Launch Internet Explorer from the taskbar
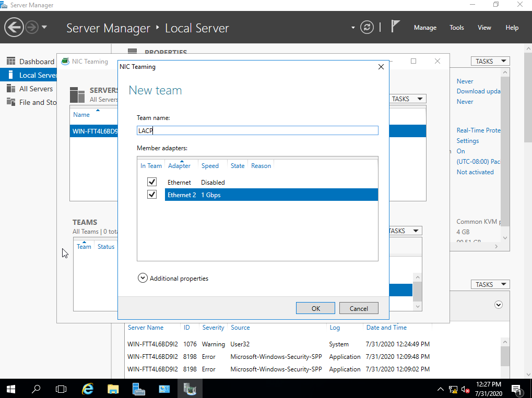Viewport: 532px width, 398px height. click(87, 389)
